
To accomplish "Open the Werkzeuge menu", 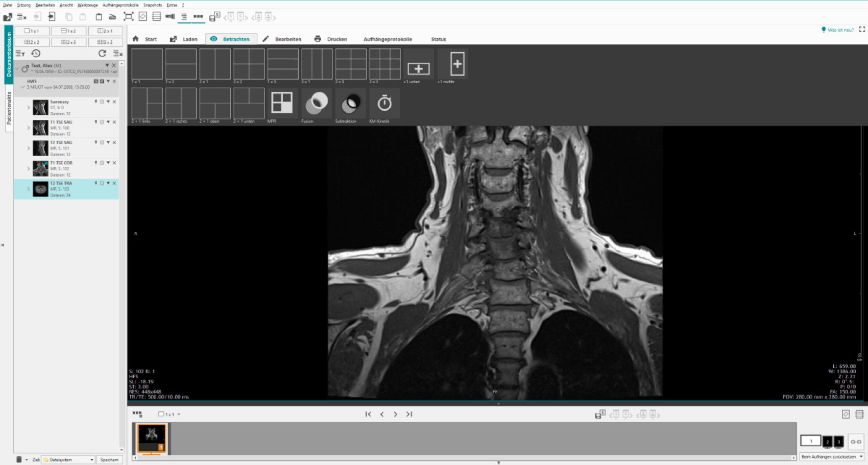I will tap(87, 5).
